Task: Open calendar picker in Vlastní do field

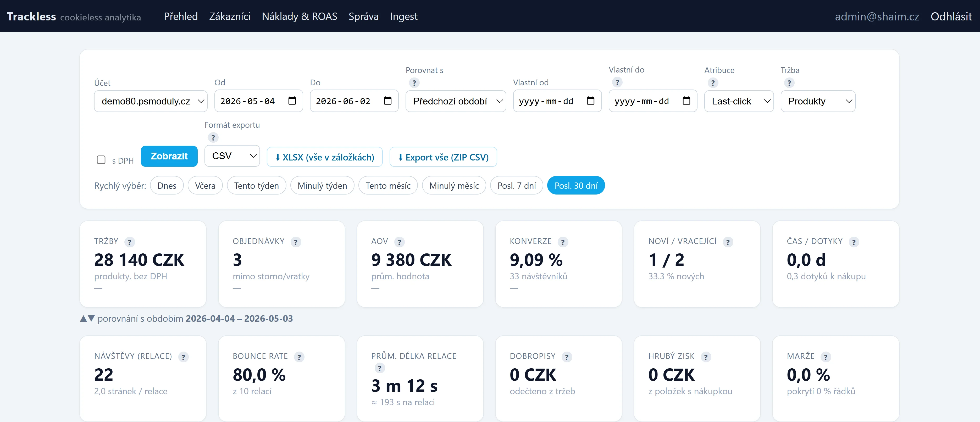Action: 686,101
